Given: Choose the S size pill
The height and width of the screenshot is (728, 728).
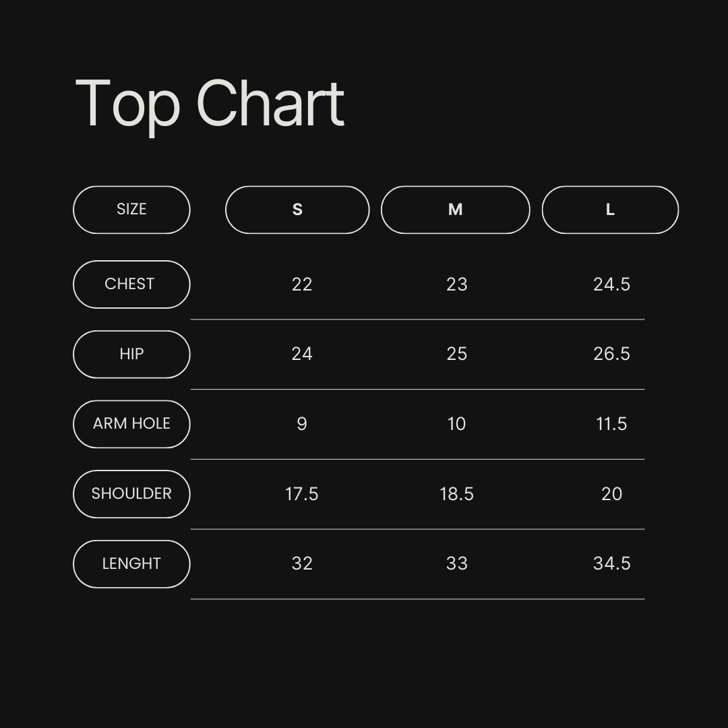Looking at the screenshot, I should pos(297,210).
